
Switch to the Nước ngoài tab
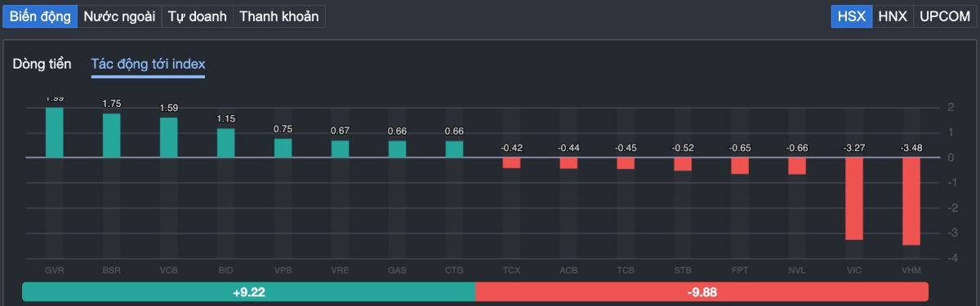(119, 16)
